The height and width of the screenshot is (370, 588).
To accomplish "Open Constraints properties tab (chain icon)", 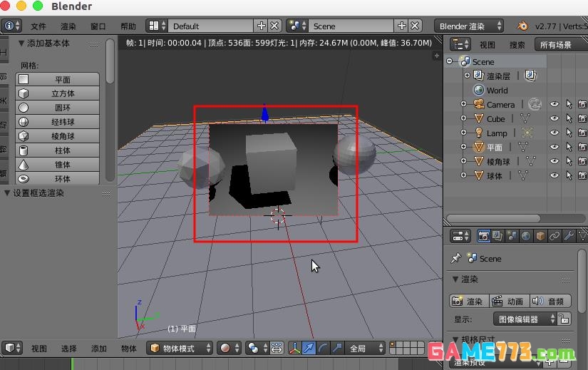I will click(x=555, y=236).
